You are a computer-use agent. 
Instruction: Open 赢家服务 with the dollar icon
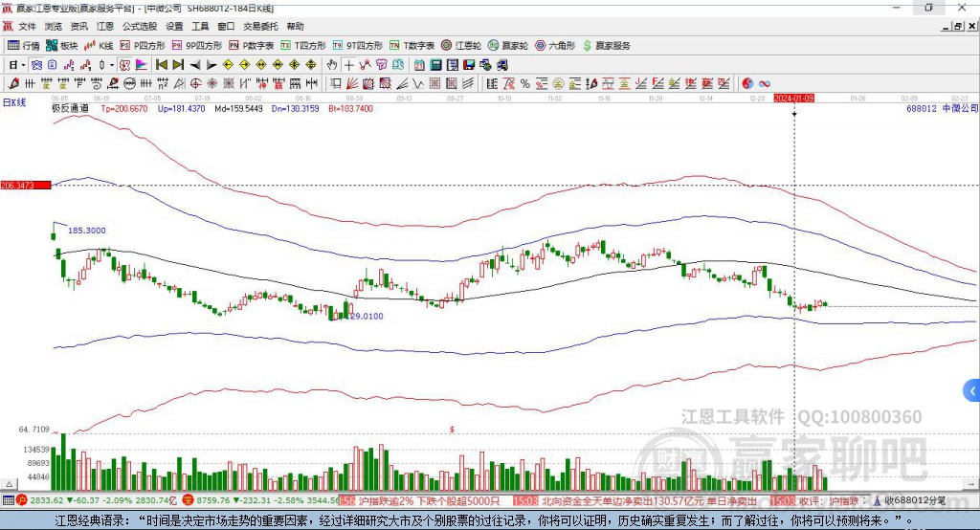point(606,46)
